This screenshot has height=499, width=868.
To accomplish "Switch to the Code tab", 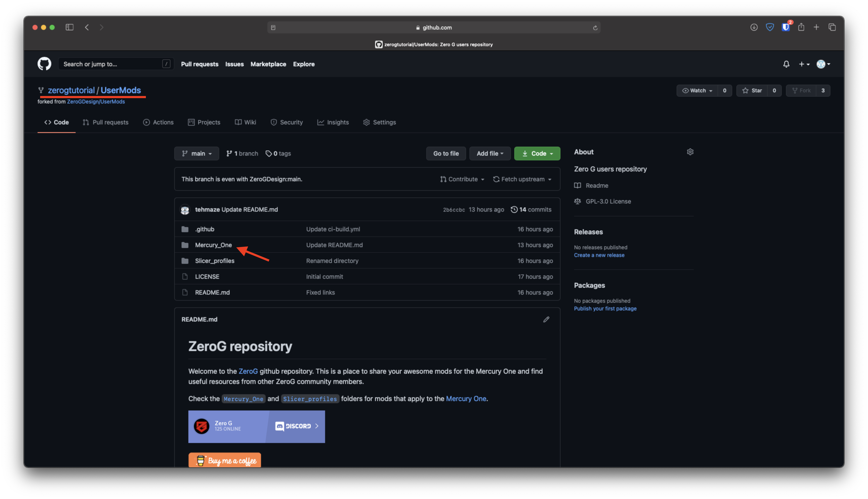I will [x=56, y=122].
